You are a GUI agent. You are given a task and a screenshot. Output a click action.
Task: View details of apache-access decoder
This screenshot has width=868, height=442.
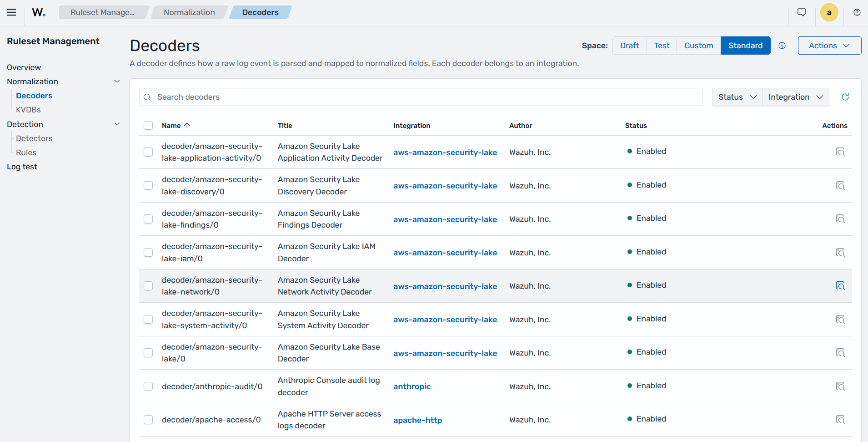click(840, 420)
